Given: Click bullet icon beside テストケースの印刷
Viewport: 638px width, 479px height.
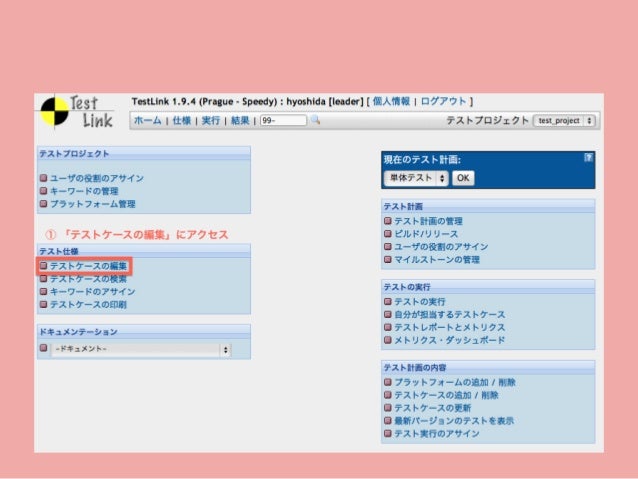Looking at the screenshot, I should point(44,304).
